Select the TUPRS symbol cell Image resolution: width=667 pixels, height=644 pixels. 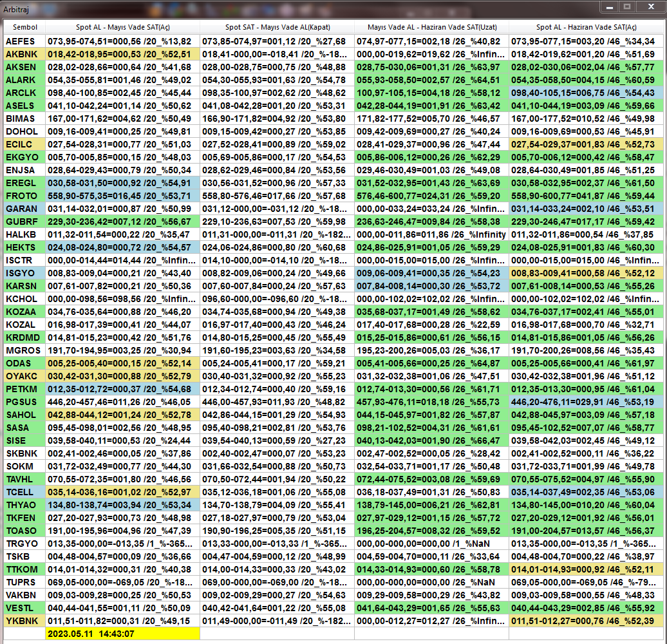24,582
